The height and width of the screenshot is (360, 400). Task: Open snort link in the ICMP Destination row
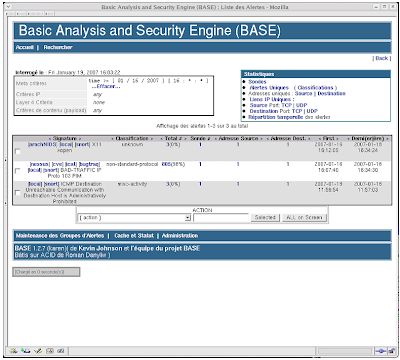click(x=51, y=184)
